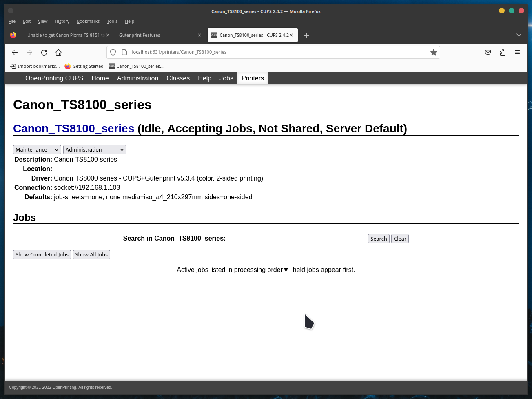This screenshot has width=532, height=399.
Task: Go back with the browser back arrow
Action: tap(15, 52)
